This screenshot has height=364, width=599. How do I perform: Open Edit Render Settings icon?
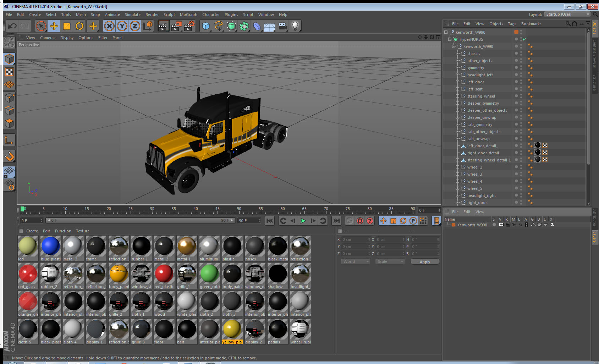pos(189,26)
